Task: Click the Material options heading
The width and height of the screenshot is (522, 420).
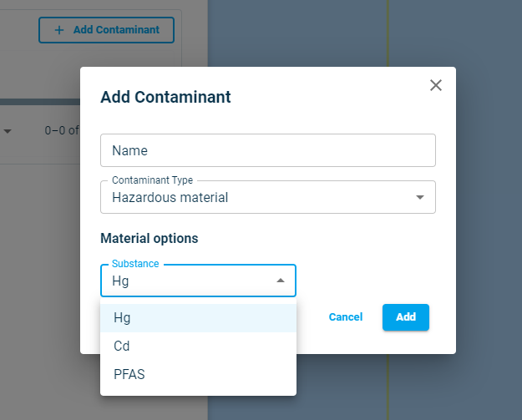Action: tap(150, 238)
